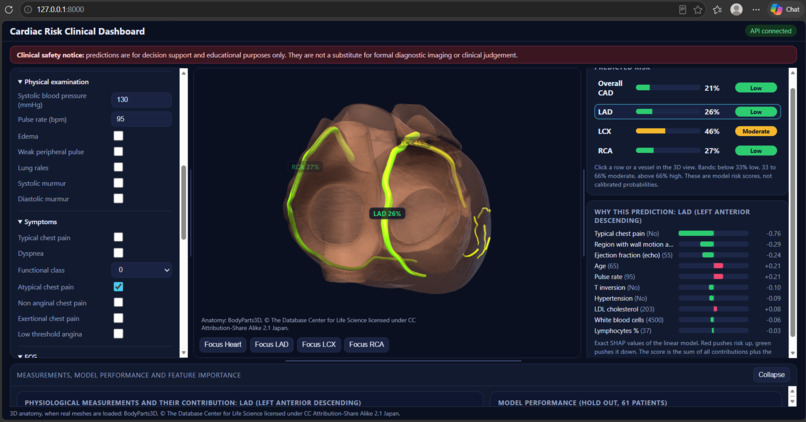Viewport: 806px width, 422px height.
Task: Select the Overall CAD risk row
Action: [687, 88]
